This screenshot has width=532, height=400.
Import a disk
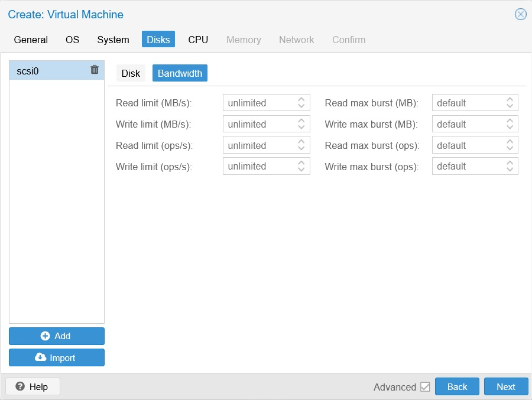(57, 357)
